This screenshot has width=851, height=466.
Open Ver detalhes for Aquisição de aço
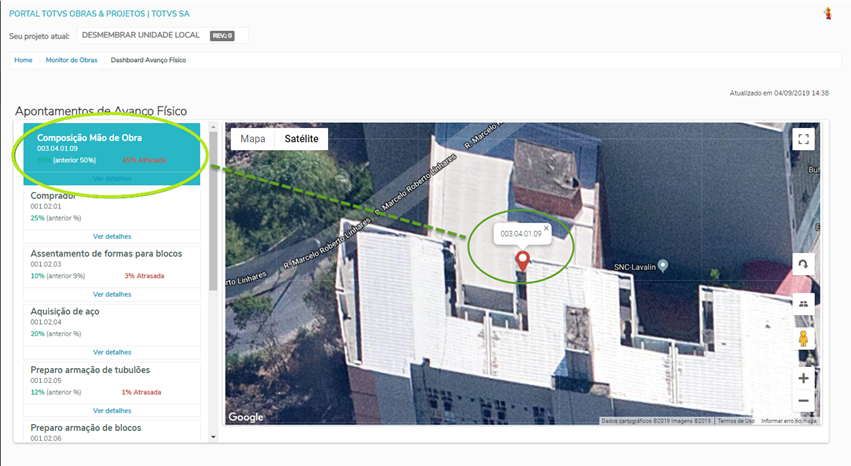112,353
